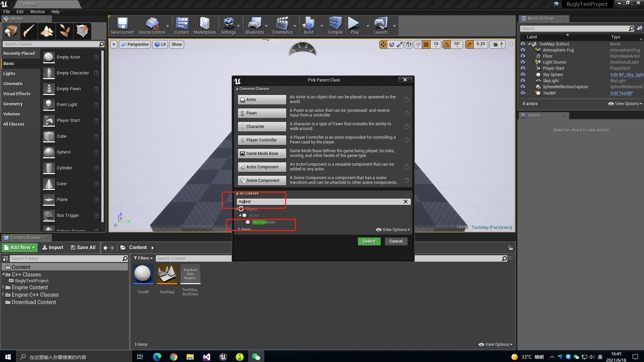Open the Window menu
Screen dimensions: 644x362
click(x=37, y=11)
